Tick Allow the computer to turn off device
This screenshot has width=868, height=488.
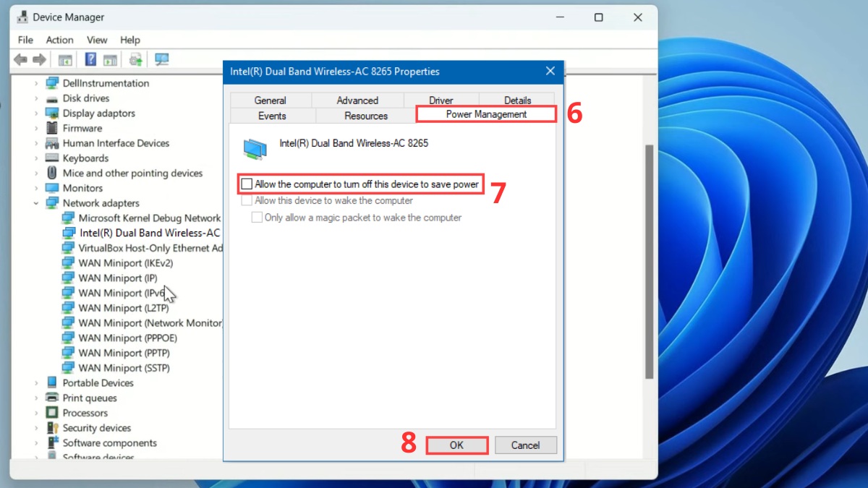[247, 184]
